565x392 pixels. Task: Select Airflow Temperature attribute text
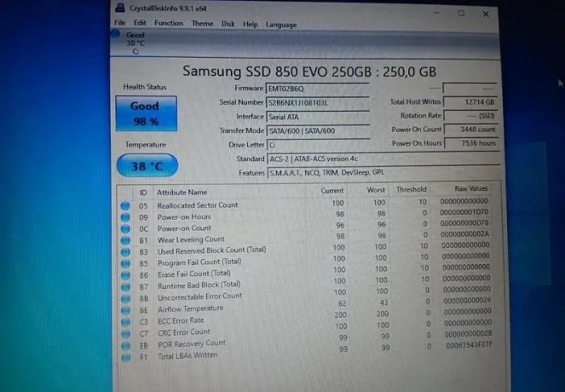coord(190,308)
